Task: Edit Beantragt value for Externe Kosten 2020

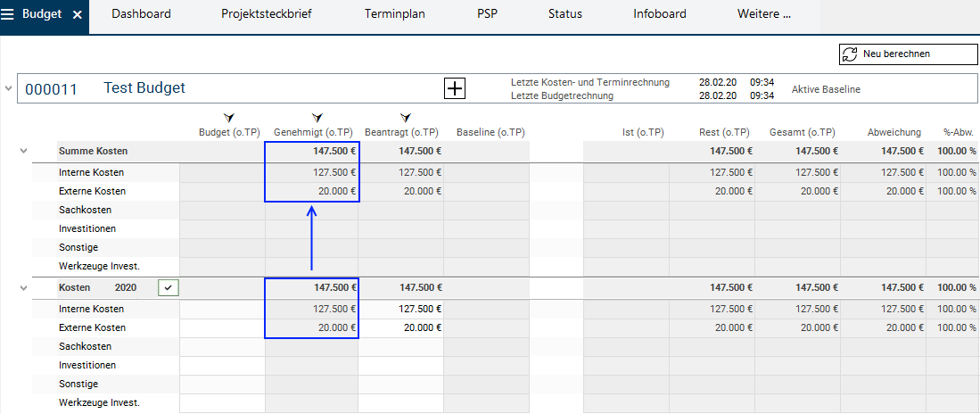Action: [400, 327]
